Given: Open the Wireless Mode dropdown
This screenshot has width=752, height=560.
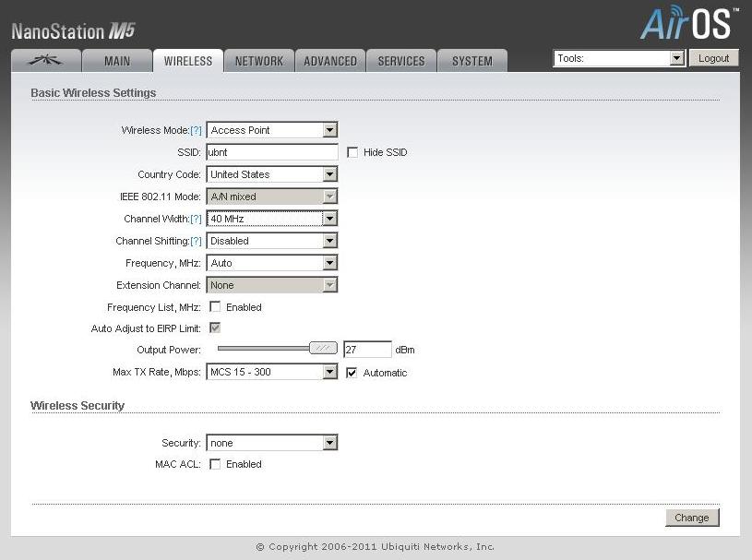Looking at the screenshot, I should tap(272, 130).
